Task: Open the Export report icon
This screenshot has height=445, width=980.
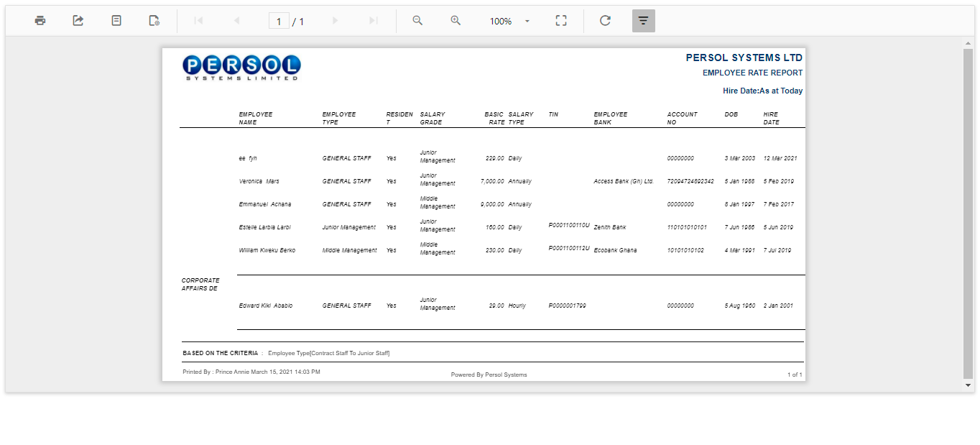Action: [78, 21]
